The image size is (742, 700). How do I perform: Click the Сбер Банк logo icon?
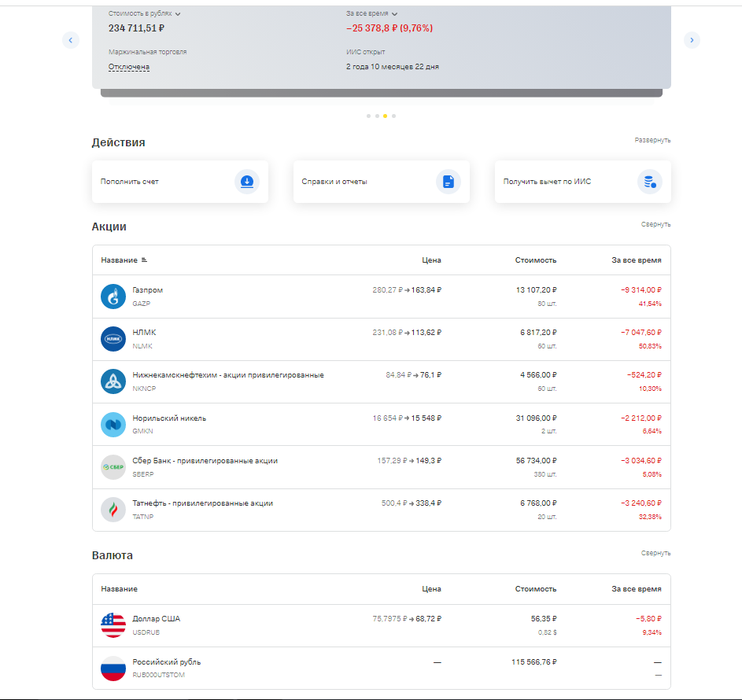[x=113, y=467]
